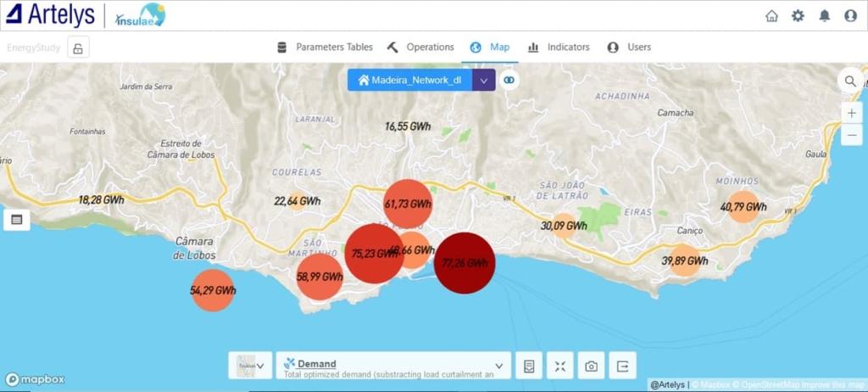The height and width of the screenshot is (392, 868).
Task: Select the dark red 77,26 GWh bubble
Action: point(464,263)
